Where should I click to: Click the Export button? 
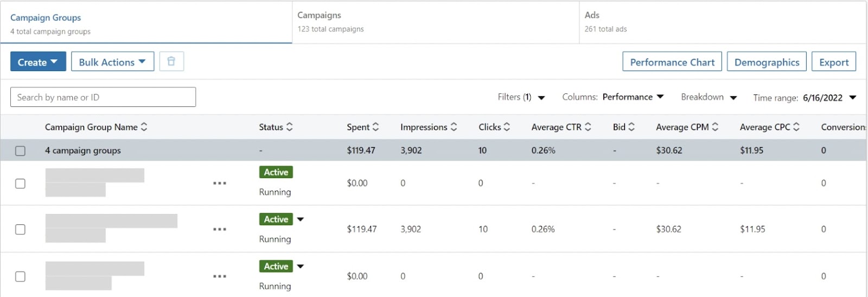833,62
